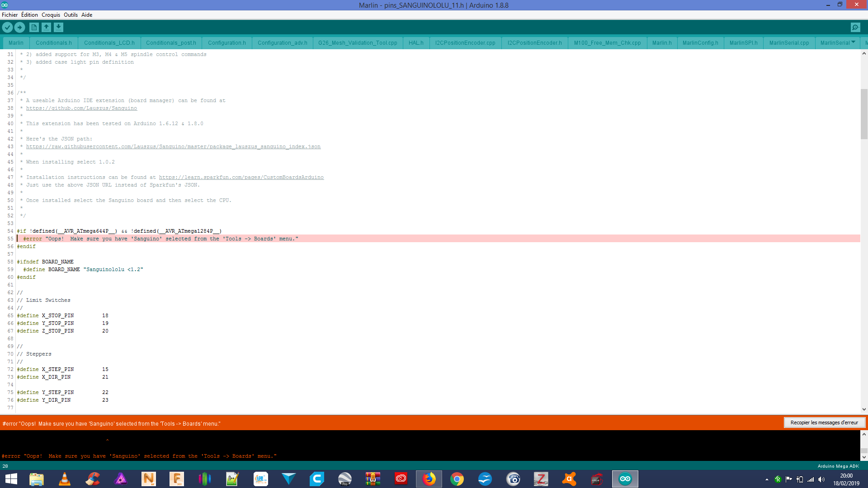Switch to the Configuration_adv.h tab
This screenshot has width=868, height=488.
282,43
